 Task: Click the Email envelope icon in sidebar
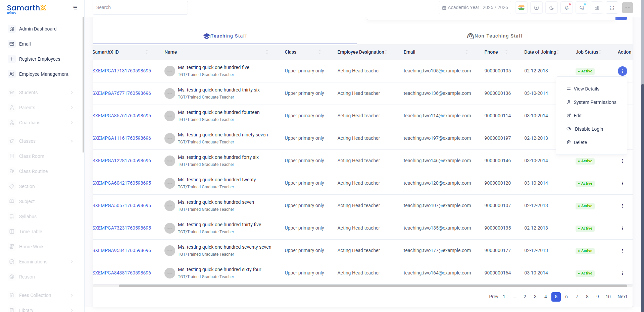click(x=12, y=44)
